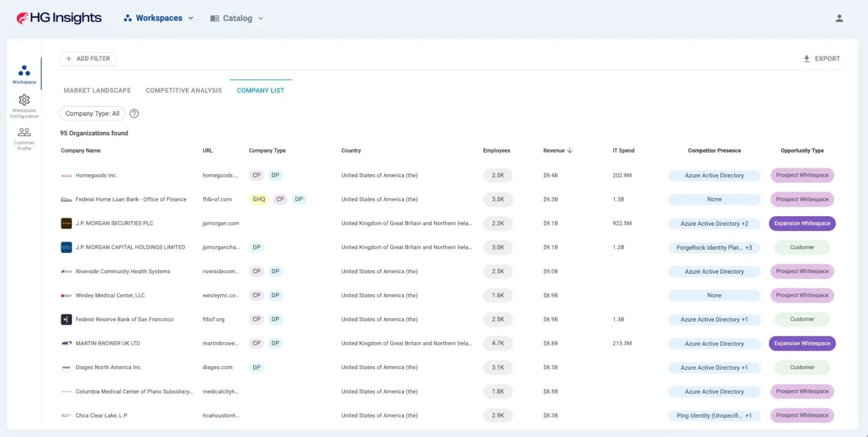Screen dimensions: 868x437
Task: Click the Homegoods Inc. logo
Action: (x=66, y=176)
